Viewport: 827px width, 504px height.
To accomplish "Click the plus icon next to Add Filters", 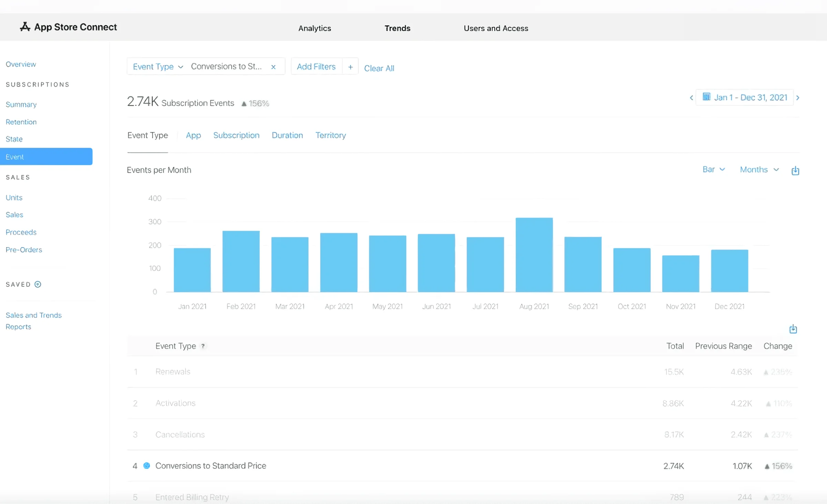I will tap(350, 66).
